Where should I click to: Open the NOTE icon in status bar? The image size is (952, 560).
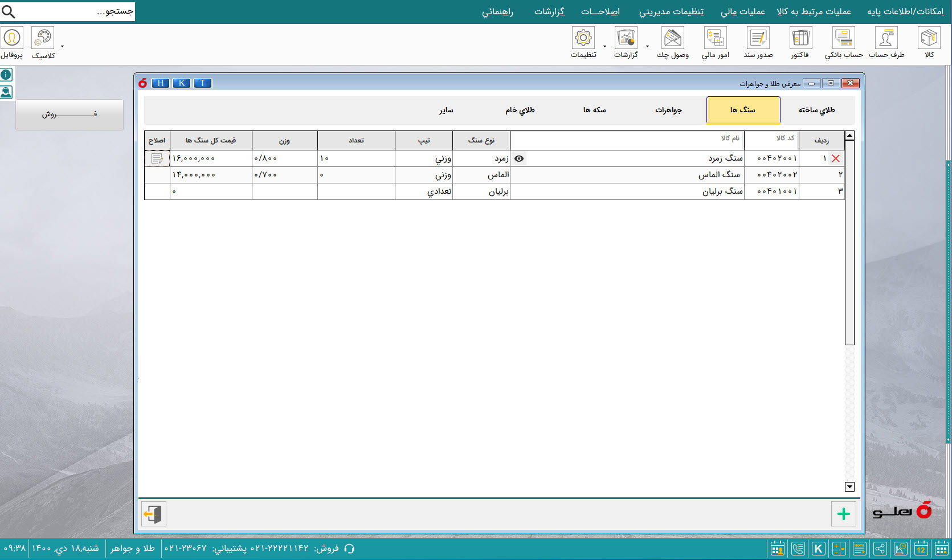859,549
